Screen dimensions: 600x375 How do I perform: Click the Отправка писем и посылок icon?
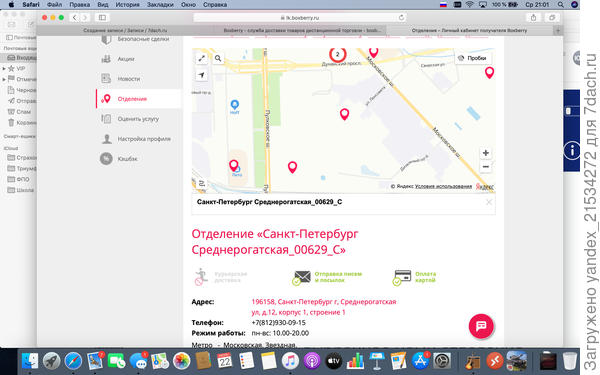tap(303, 277)
